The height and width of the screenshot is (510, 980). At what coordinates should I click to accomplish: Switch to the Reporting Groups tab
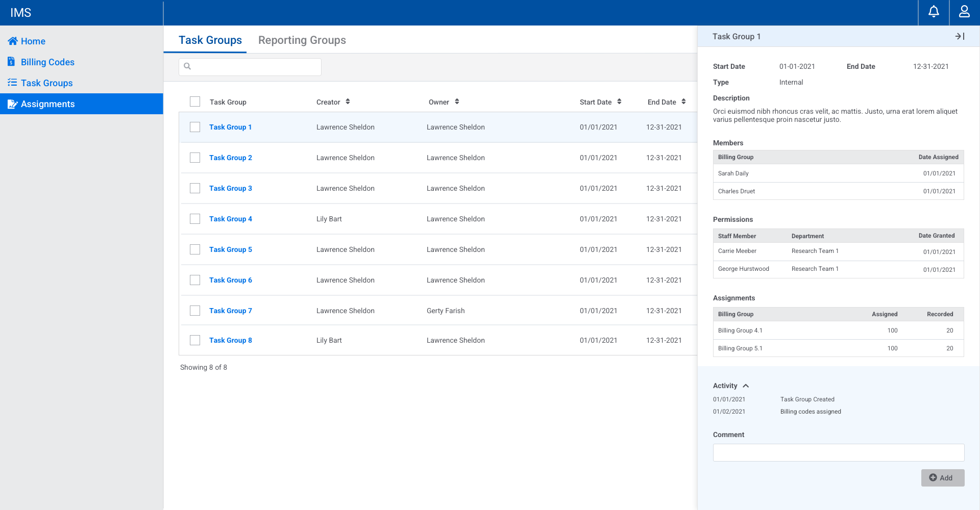coord(302,40)
